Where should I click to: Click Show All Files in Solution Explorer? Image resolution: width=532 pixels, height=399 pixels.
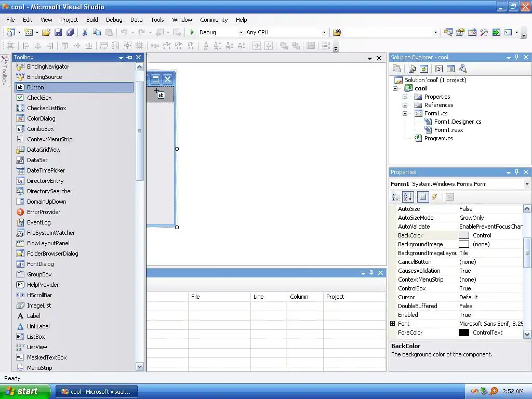412,69
